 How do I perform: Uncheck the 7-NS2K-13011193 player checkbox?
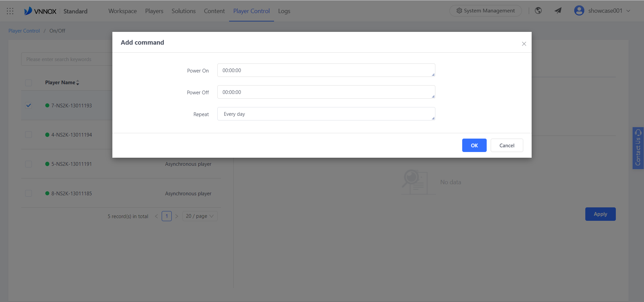coord(29,105)
